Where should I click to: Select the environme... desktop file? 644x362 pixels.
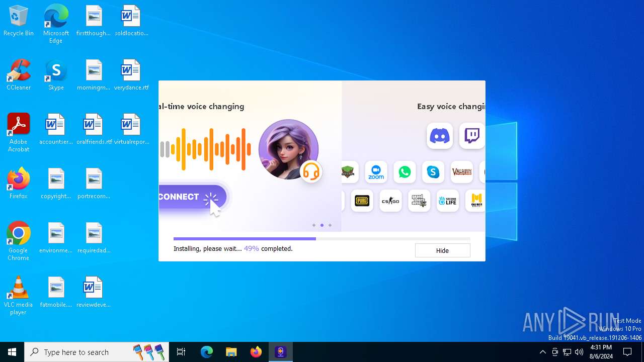click(56, 238)
